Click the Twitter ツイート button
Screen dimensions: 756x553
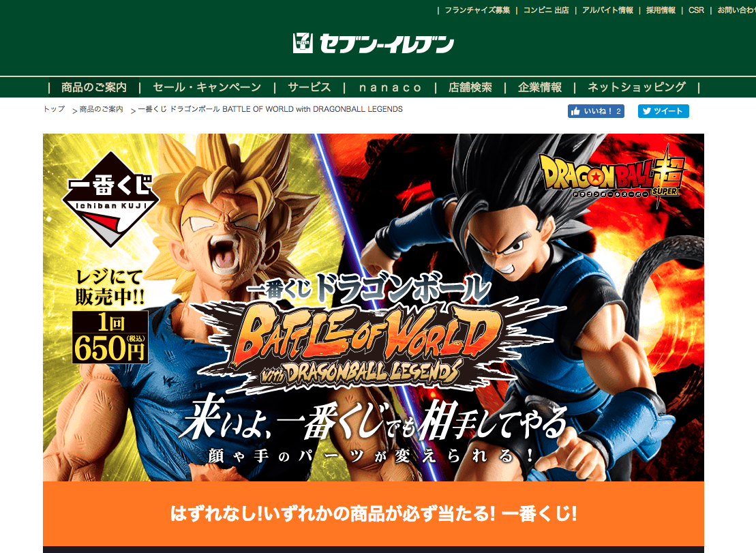[x=663, y=111]
